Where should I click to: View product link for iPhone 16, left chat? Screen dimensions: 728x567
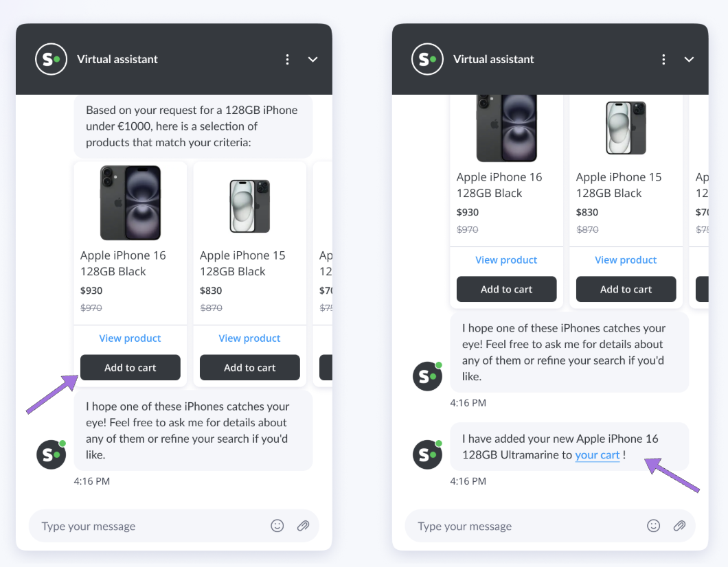[x=130, y=338]
